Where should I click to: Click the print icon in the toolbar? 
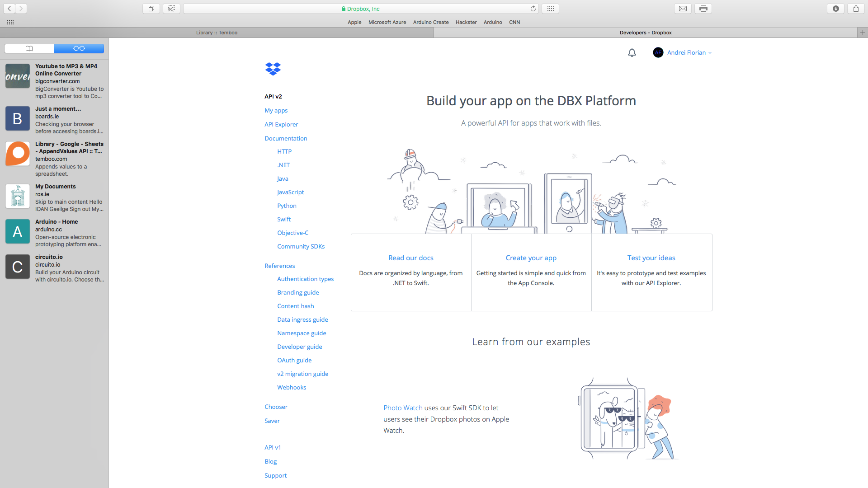[x=703, y=8]
